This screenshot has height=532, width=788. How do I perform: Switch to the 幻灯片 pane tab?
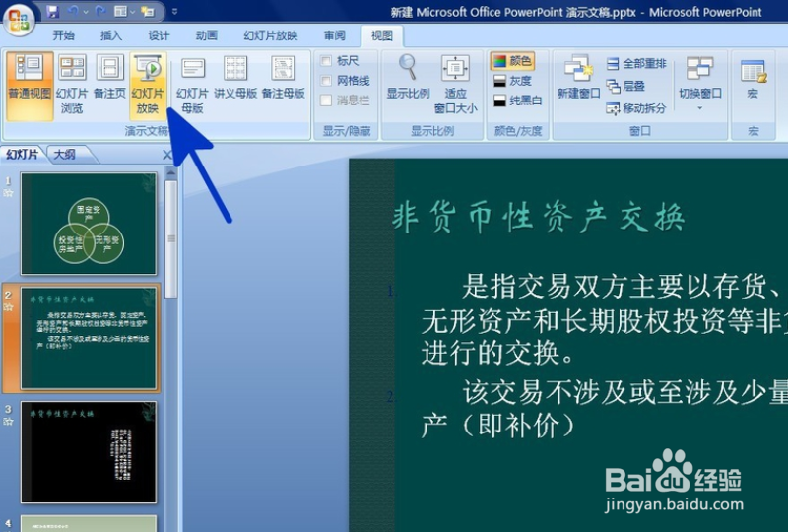point(22,155)
